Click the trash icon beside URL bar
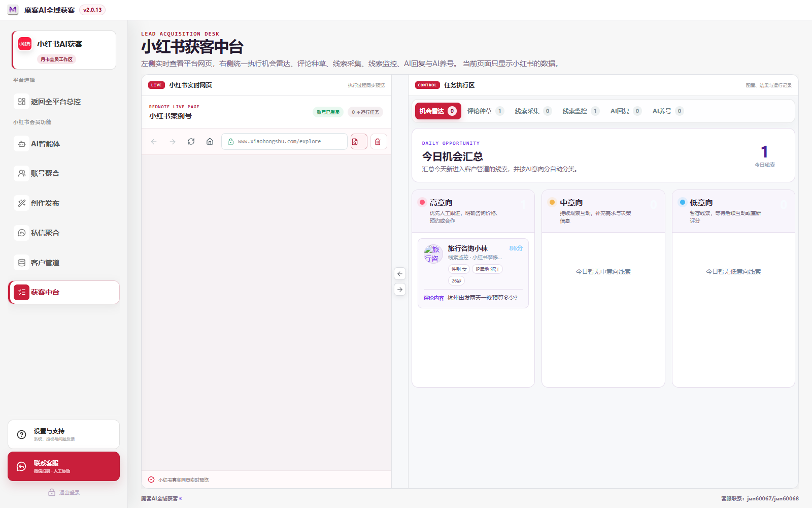This screenshot has width=812, height=508. 379,142
